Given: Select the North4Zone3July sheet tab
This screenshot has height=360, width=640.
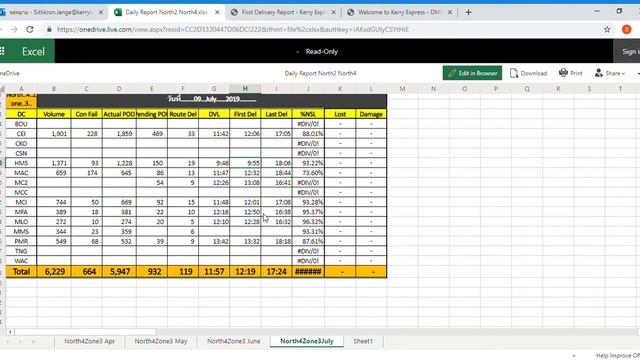Looking at the screenshot, I should click(307, 341).
